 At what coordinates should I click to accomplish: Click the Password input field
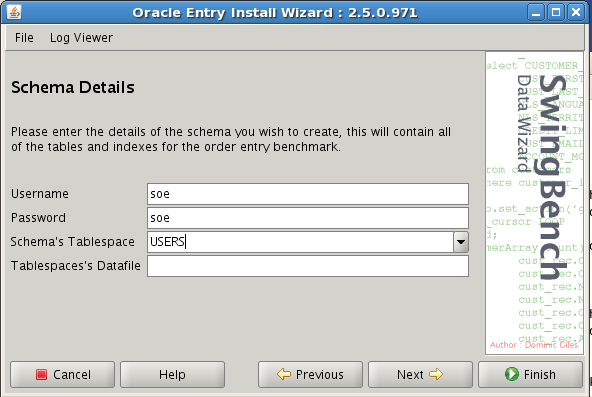308,218
